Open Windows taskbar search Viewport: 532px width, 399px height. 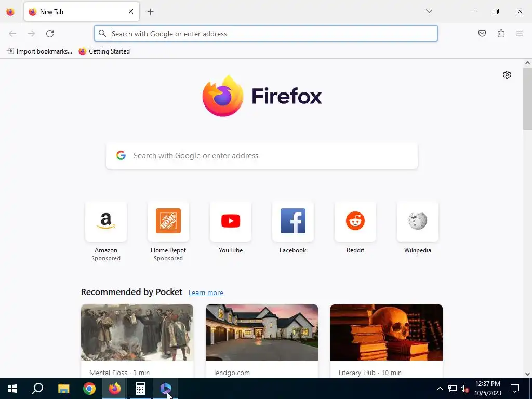pyautogui.click(x=37, y=389)
